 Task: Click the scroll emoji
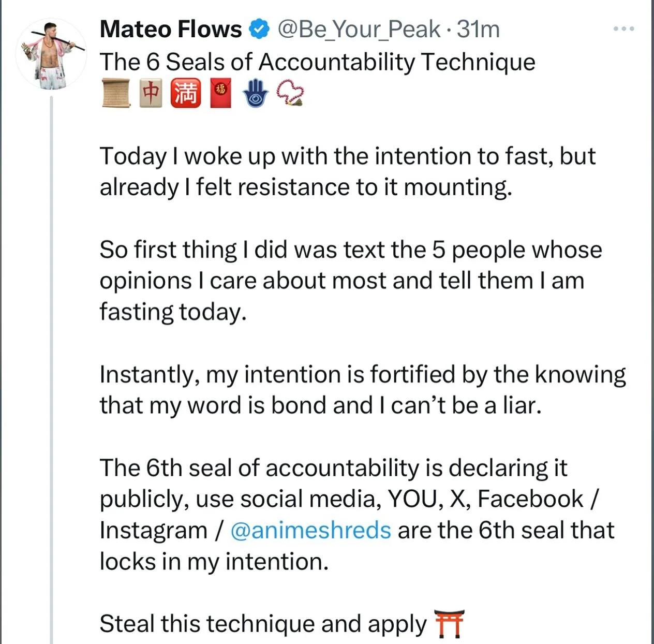[116, 93]
